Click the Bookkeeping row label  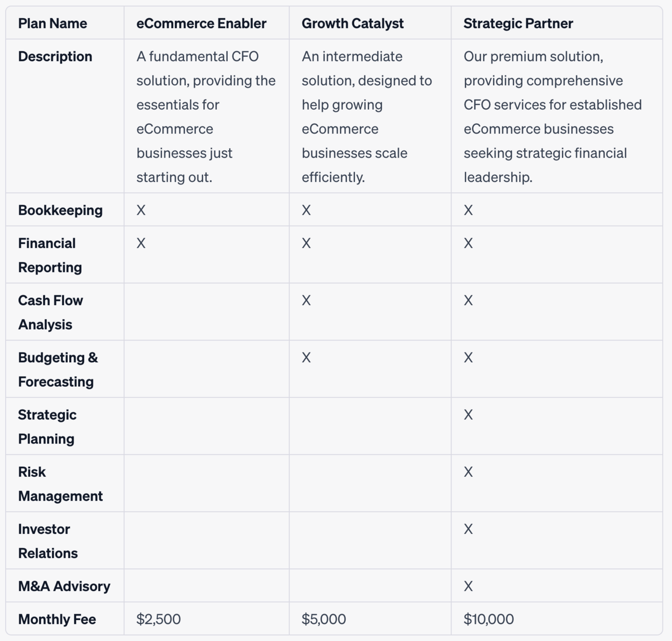60,210
